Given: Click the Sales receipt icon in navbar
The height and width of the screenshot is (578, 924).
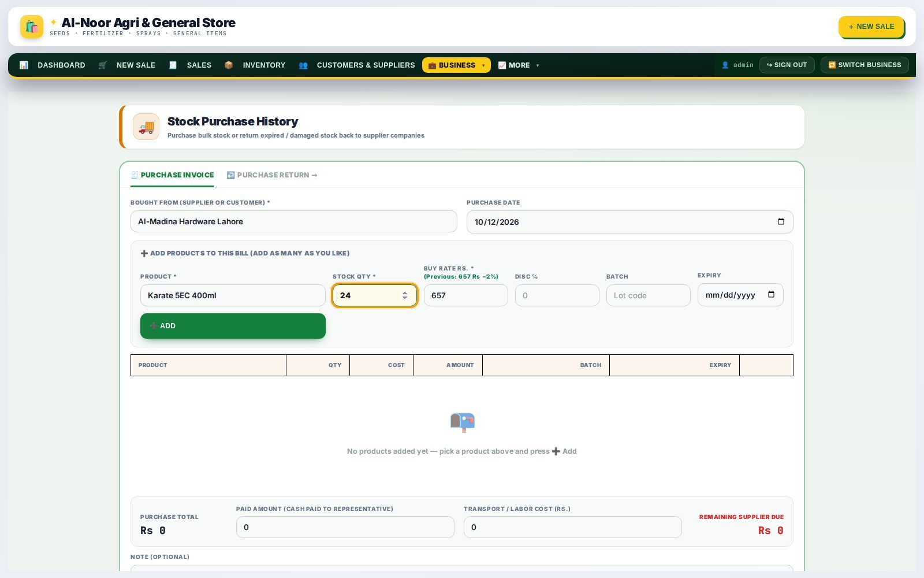Looking at the screenshot, I should coord(173,65).
